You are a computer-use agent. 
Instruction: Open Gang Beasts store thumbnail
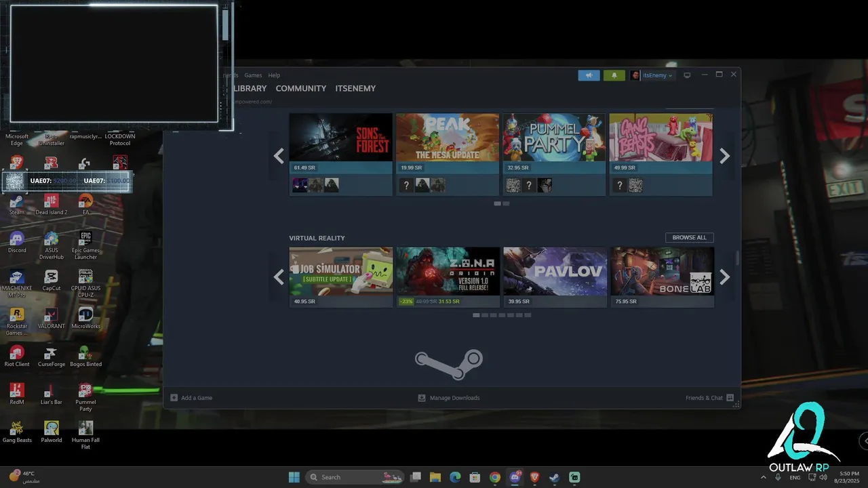point(661,137)
